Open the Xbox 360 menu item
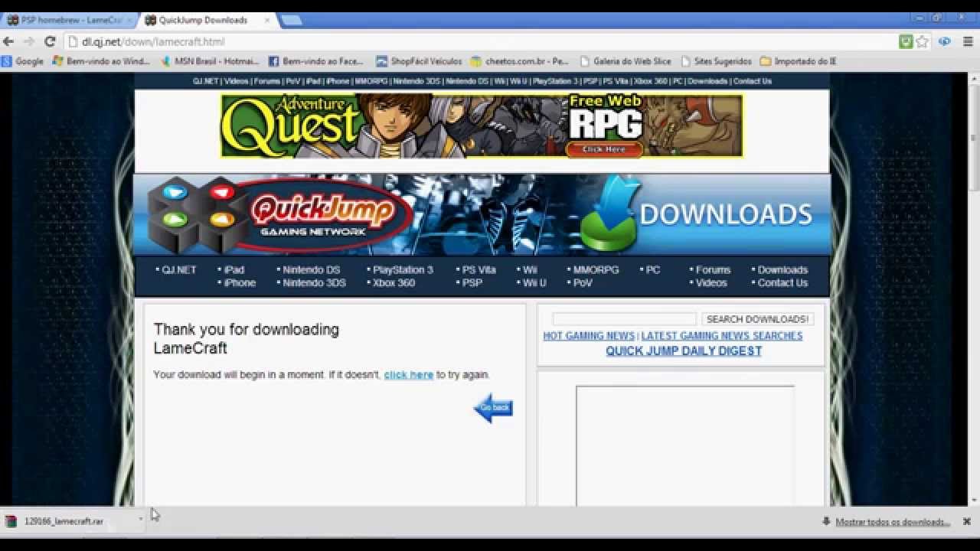 pyautogui.click(x=394, y=282)
